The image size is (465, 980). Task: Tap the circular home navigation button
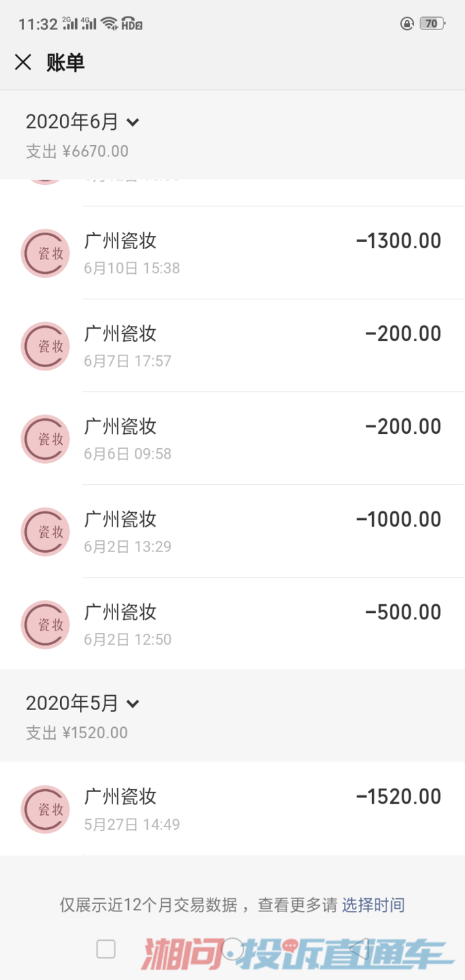click(232, 949)
